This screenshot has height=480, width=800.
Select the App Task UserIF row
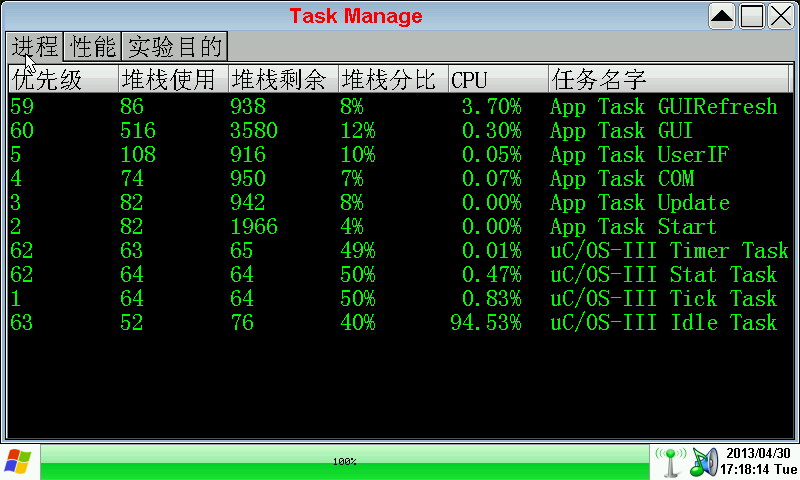(x=399, y=155)
